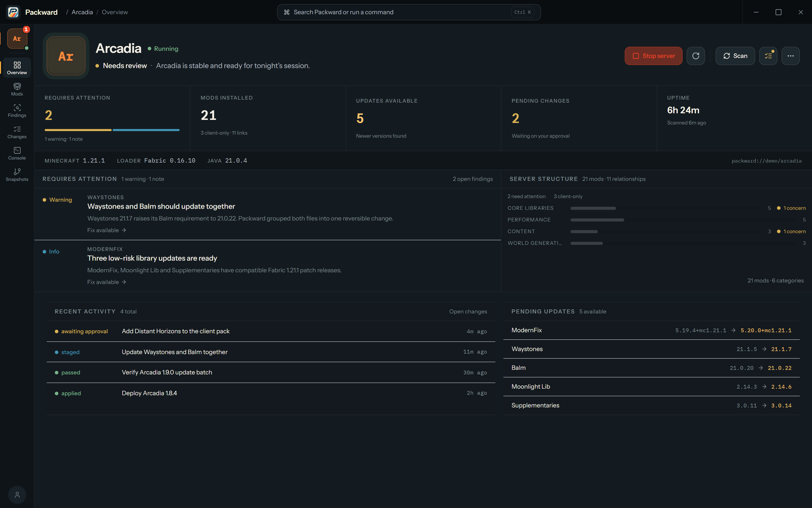Select the Balm pending update row
The width and height of the screenshot is (812, 508).
(651, 368)
